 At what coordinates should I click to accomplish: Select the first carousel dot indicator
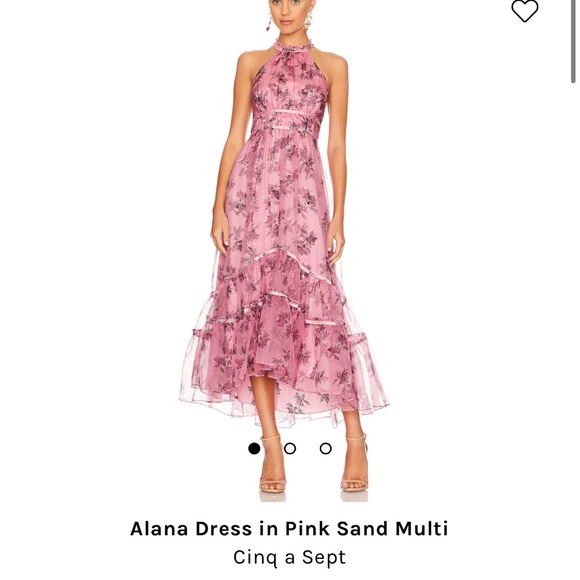pyautogui.click(x=254, y=448)
